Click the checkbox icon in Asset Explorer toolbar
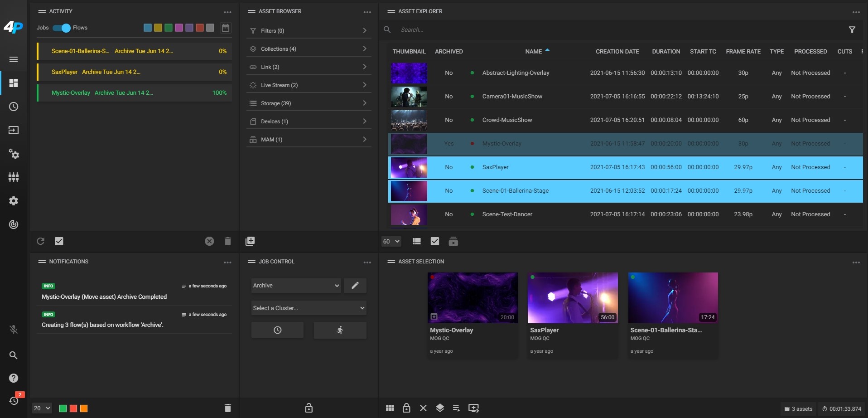 coord(434,241)
